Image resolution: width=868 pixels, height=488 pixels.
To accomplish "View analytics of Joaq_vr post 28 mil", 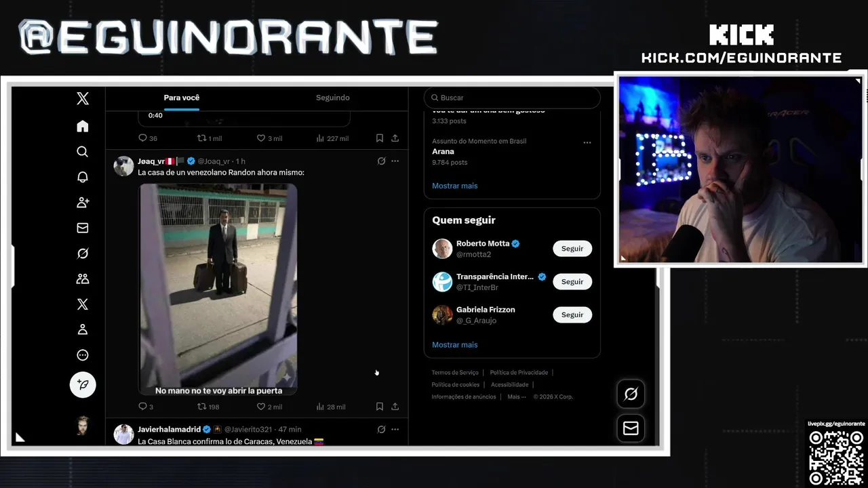I will tap(331, 407).
